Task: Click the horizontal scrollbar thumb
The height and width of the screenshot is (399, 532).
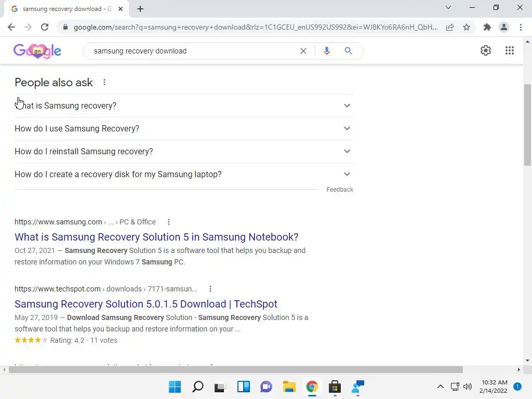Action: 235,369
